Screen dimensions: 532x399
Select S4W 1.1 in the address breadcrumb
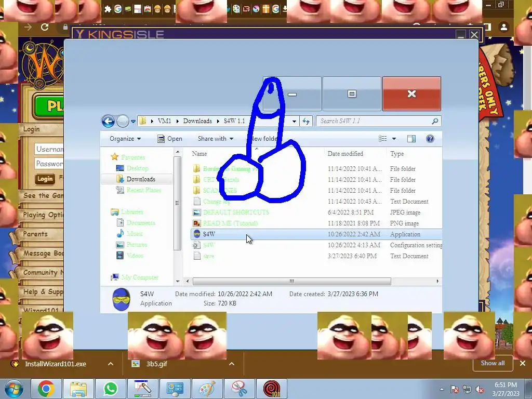coord(234,121)
